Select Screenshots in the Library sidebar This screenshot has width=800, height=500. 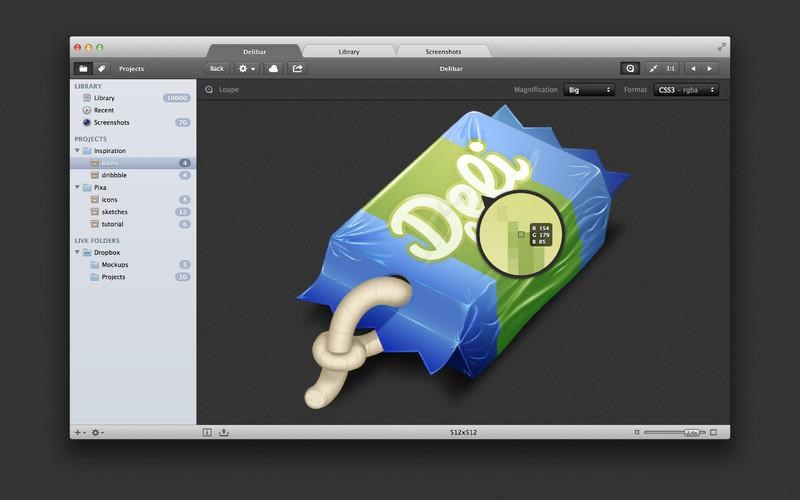(110, 123)
